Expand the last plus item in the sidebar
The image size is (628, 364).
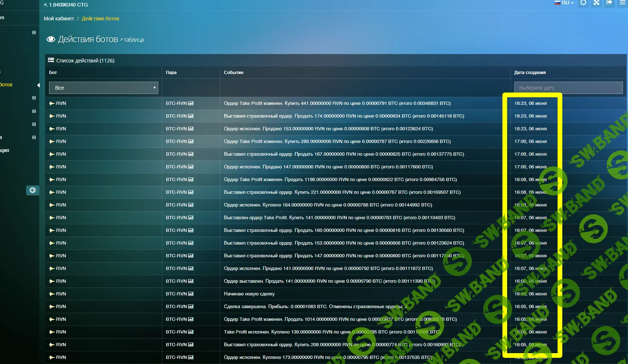[34, 138]
